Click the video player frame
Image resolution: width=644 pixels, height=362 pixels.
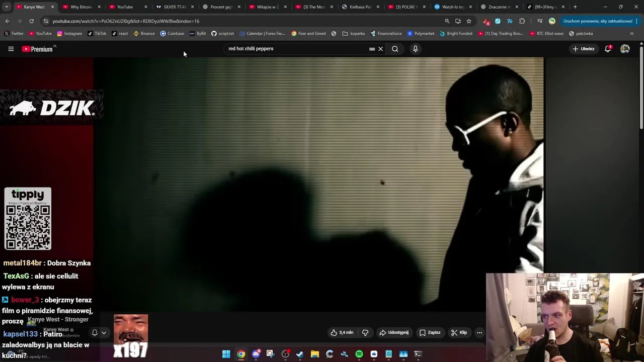(318, 184)
